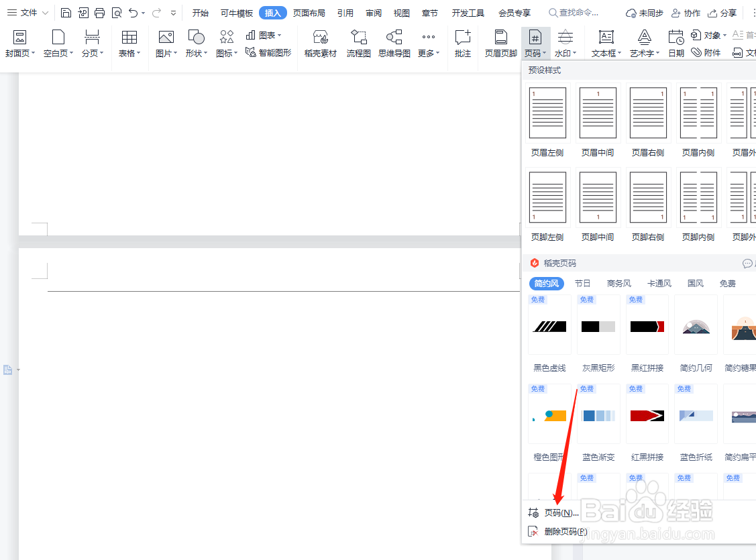Click the 协作 collaborate button
Screen dimensions: 756x560
(x=686, y=13)
